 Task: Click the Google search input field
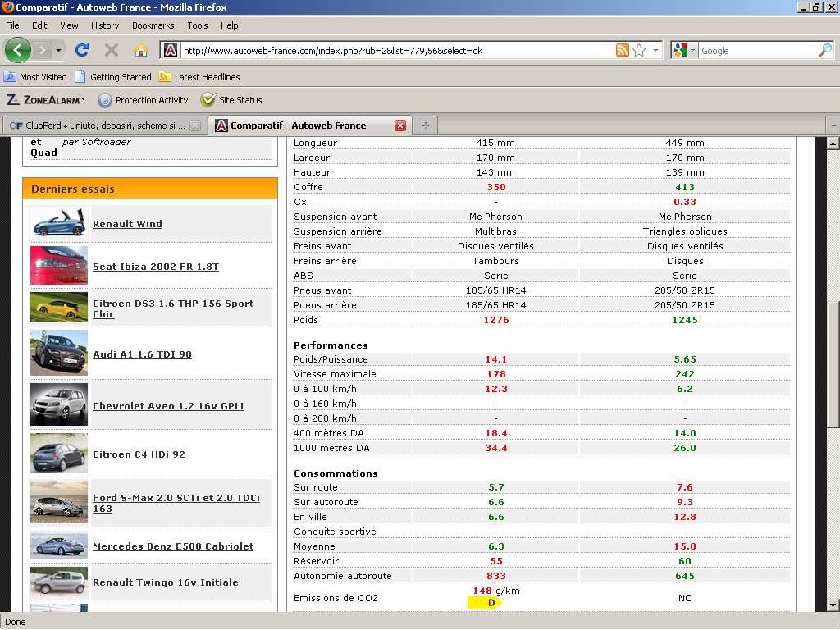pos(755,51)
